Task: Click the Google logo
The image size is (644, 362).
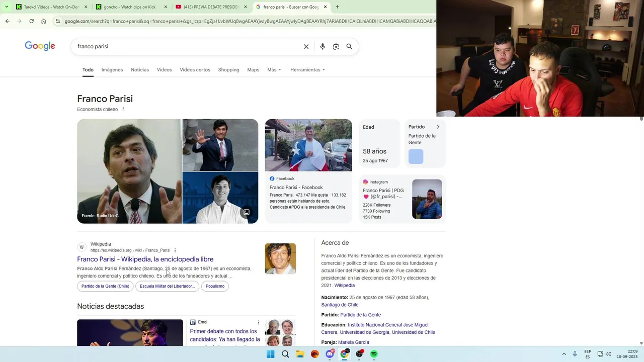Action: pos(40,46)
